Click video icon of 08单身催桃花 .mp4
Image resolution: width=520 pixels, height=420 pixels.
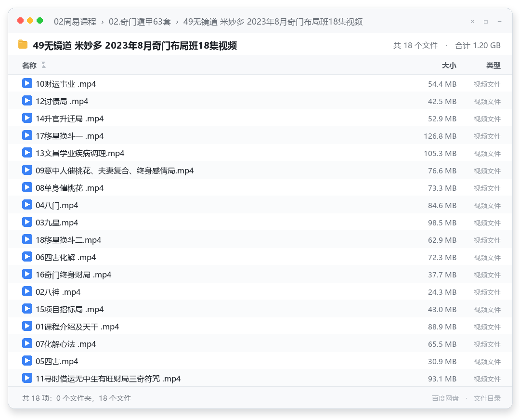27,187
